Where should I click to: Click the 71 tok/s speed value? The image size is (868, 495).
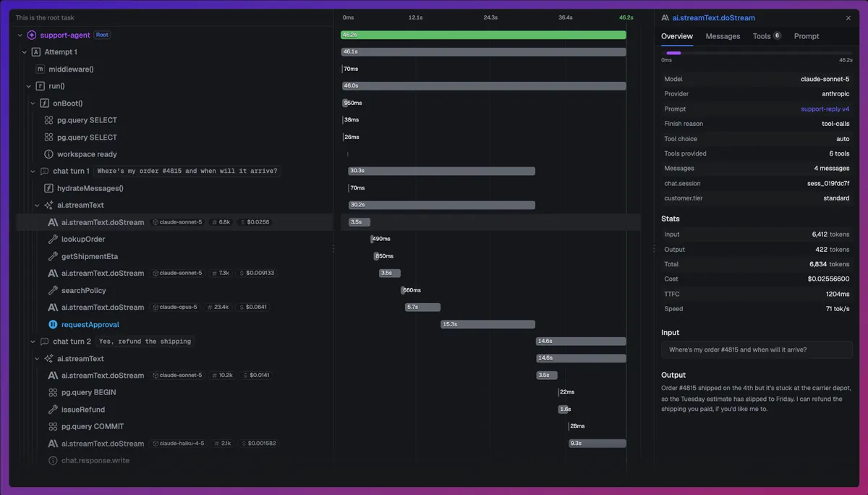click(x=836, y=309)
